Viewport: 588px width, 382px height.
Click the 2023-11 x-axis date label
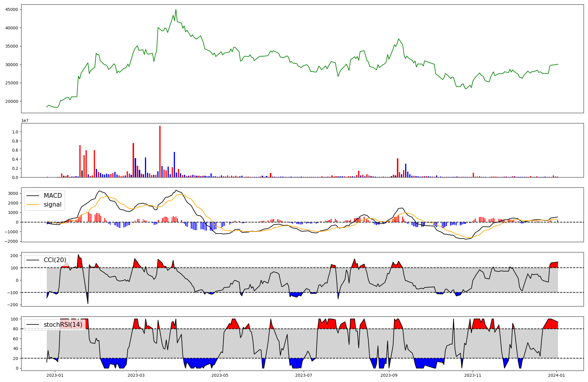pos(473,375)
